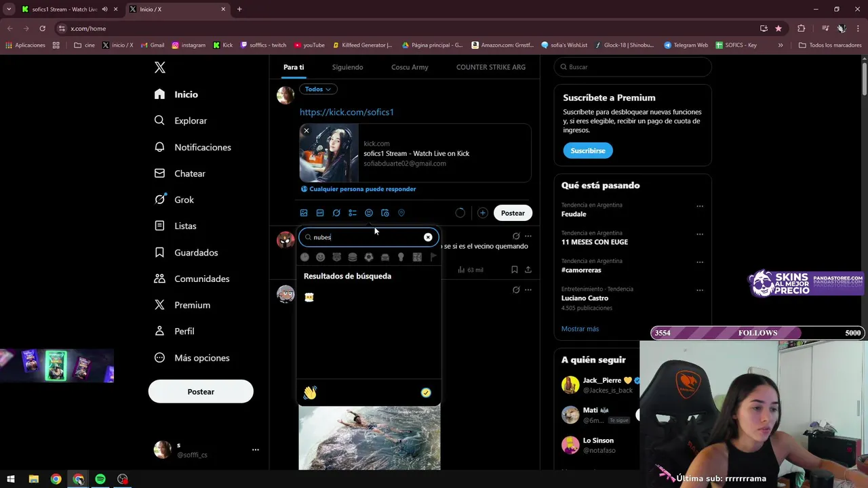Switch to the Siguiendo tab

click(347, 67)
